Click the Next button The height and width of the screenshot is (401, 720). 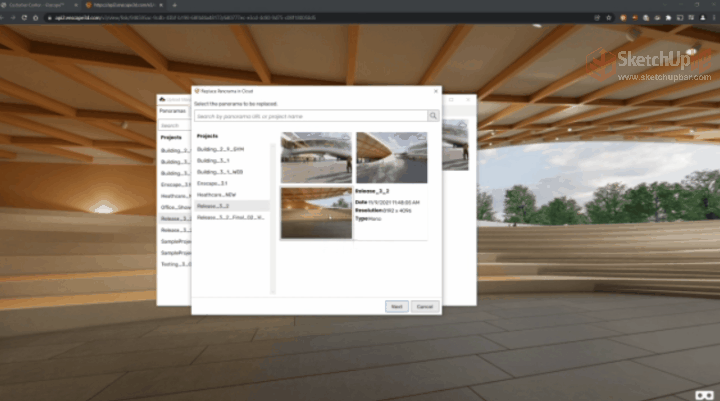[397, 306]
